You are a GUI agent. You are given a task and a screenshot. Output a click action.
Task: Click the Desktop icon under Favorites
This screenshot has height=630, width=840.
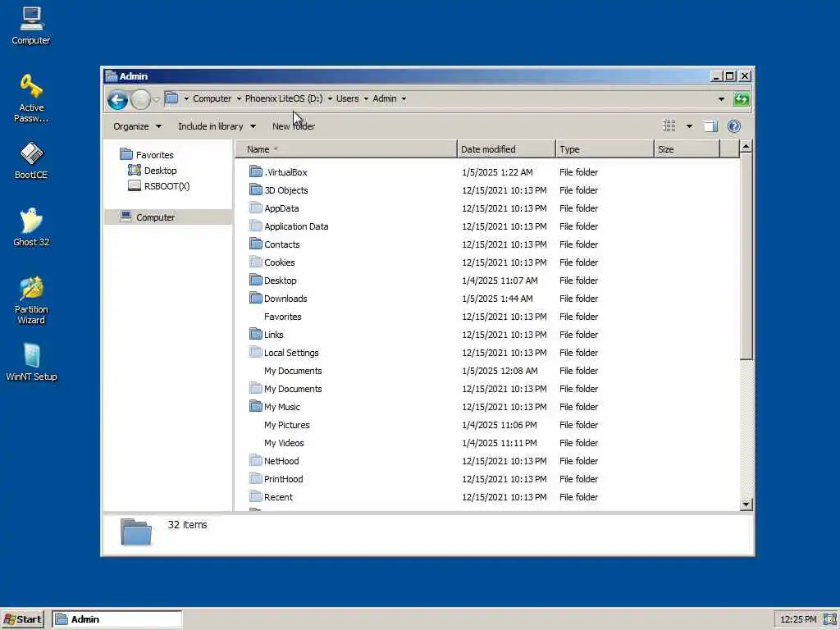click(134, 171)
